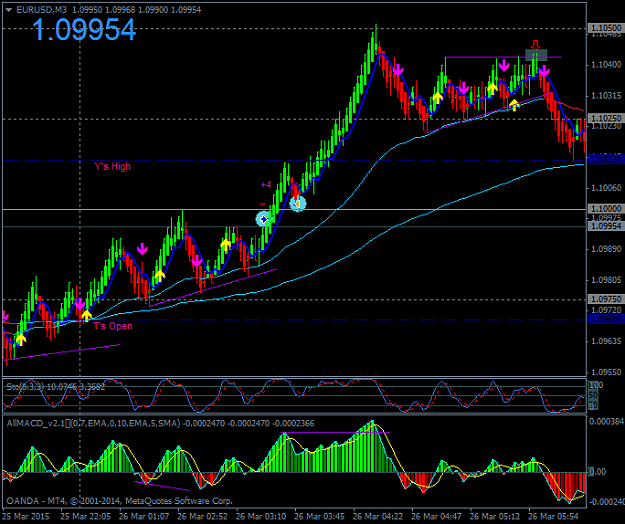Click the 26 Mar 01:07 time label
The image size is (625, 524).
point(144,516)
